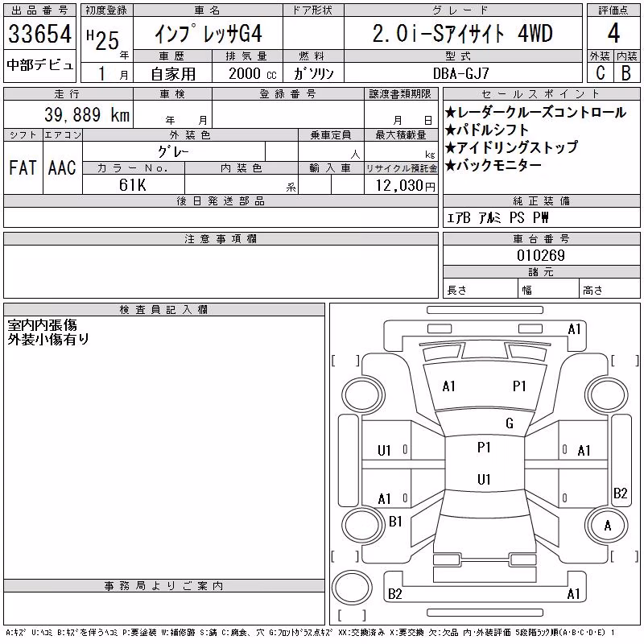Select lot number 33654

pos(39,34)
